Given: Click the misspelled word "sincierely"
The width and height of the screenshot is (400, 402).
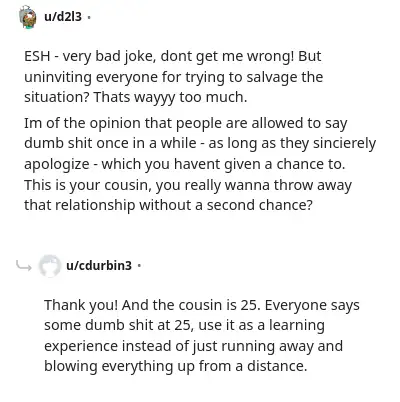Looking at the screenshot, I should (x=344, y=144).
